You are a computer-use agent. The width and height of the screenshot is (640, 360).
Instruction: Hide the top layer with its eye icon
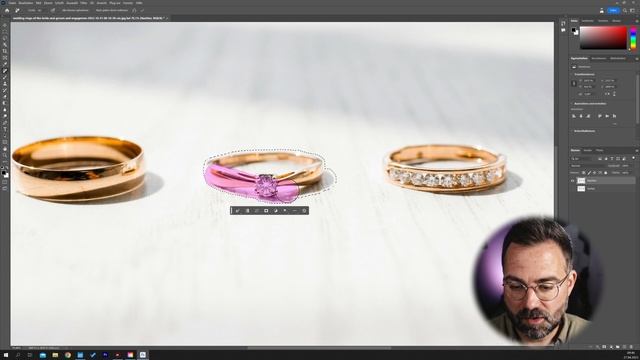pyautogui.click(x=572, y=181)
